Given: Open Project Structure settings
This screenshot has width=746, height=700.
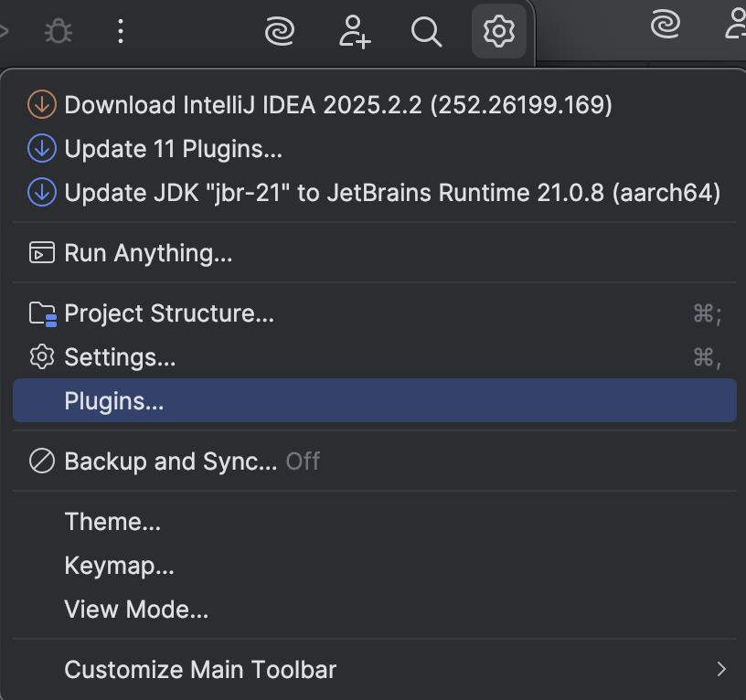Looking at the screenshot, I should [168, 313].
